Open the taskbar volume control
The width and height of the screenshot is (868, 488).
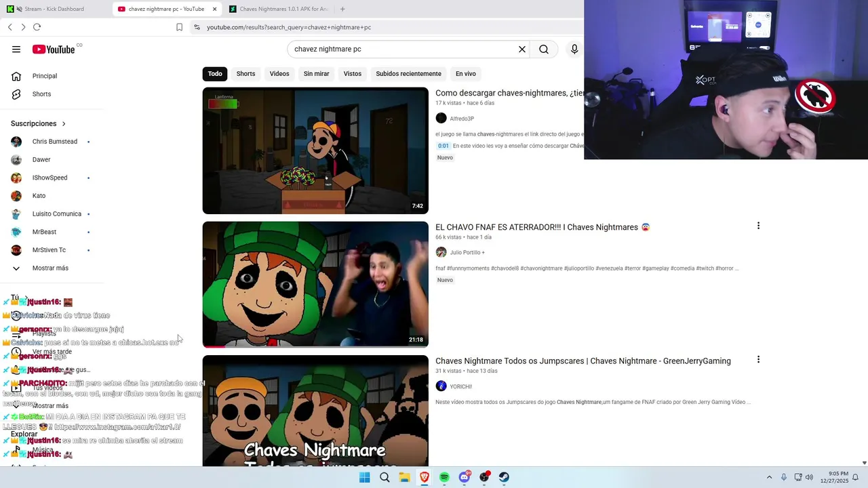point(809,477)
